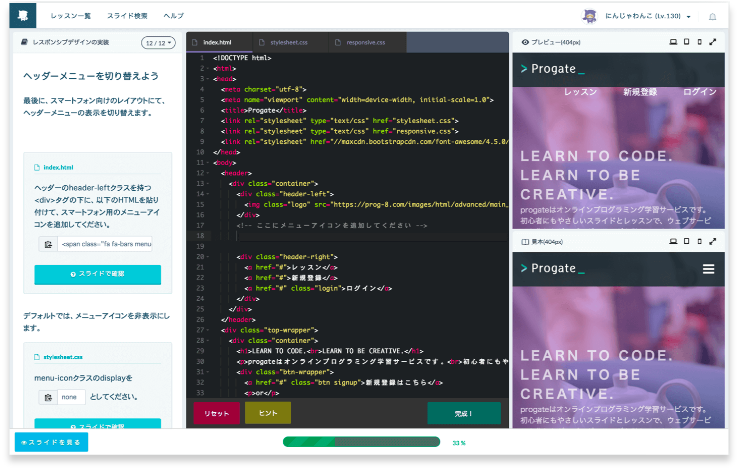The height and width of the screenshot is (470, 739).
Task: Collapse the body tag fold on line 11
Action: point(208,163)
